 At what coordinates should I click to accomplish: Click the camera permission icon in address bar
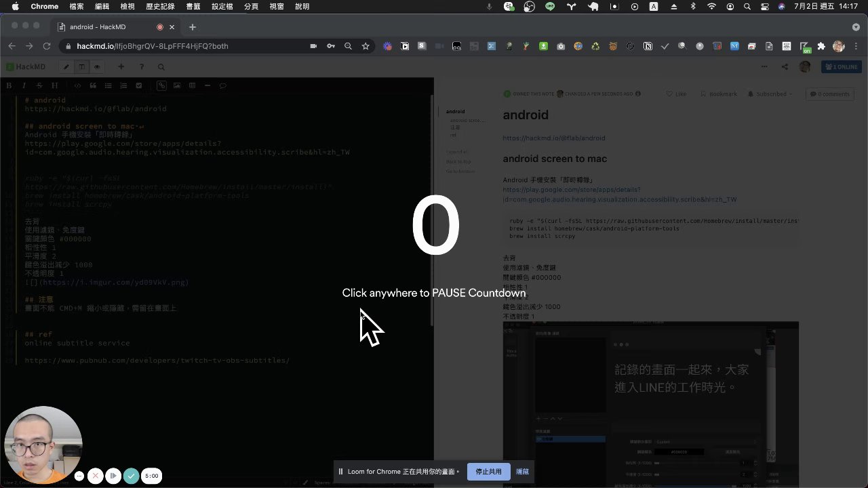(x=313, y=46)
